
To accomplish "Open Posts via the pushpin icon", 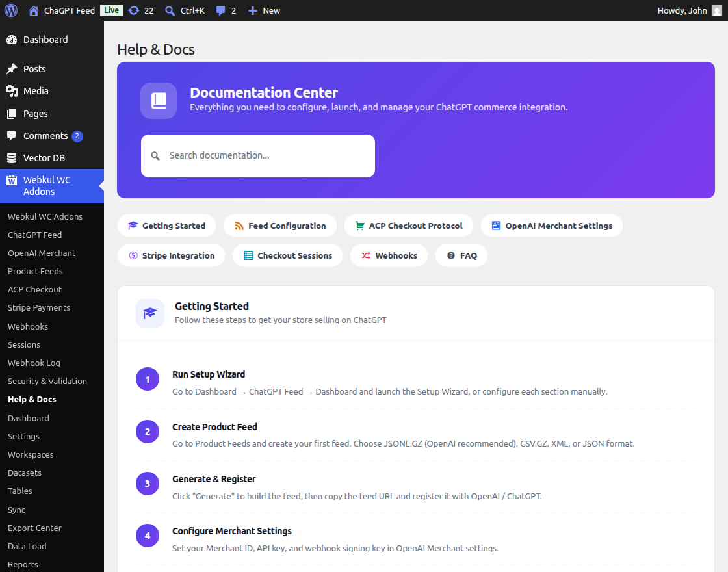I will [x=12, y=69].
